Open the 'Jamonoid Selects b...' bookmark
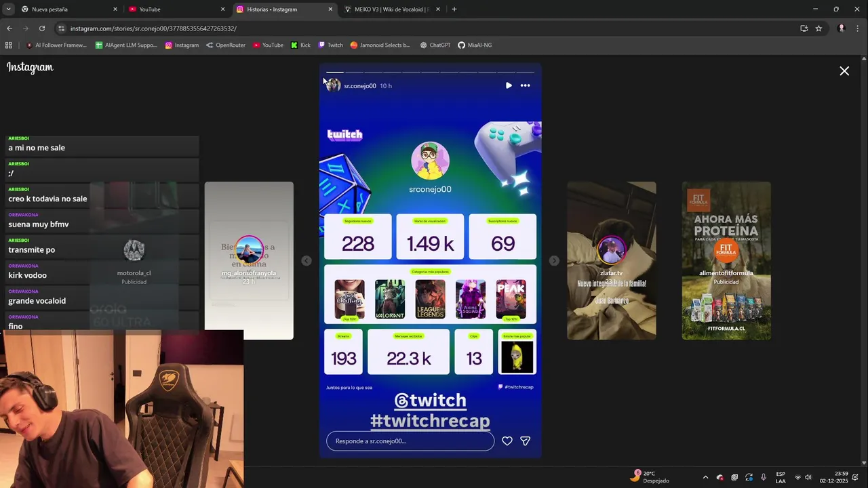Image resolution: width=868 pixels, height=488 pixels. 380,45
